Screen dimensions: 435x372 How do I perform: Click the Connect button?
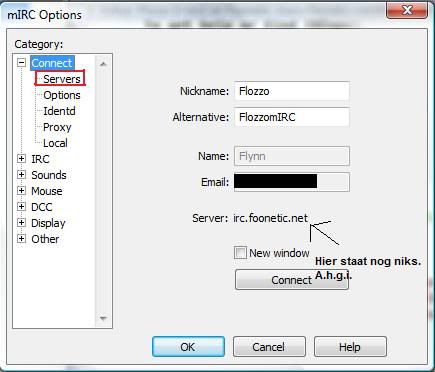(292, 280)
